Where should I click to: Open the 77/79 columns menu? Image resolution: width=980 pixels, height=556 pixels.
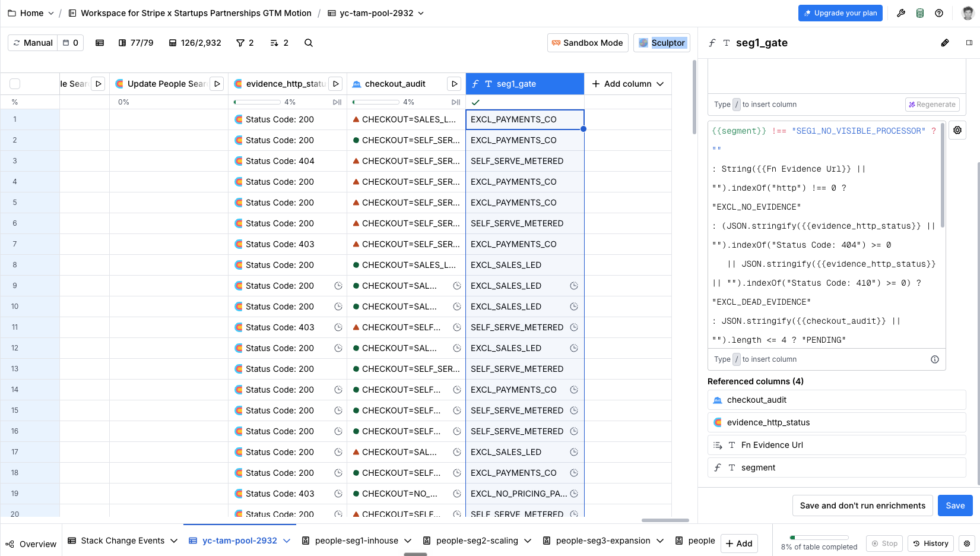(x=136, y=43)
